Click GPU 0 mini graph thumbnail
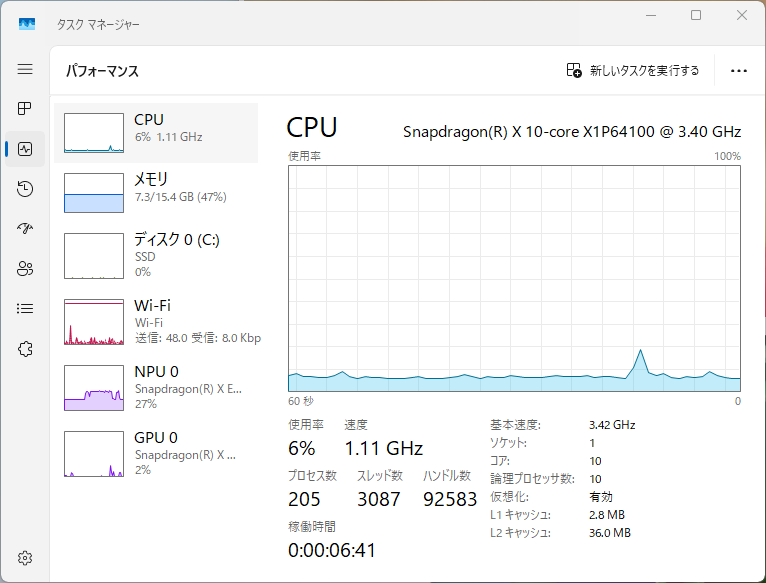 (94, 453)
